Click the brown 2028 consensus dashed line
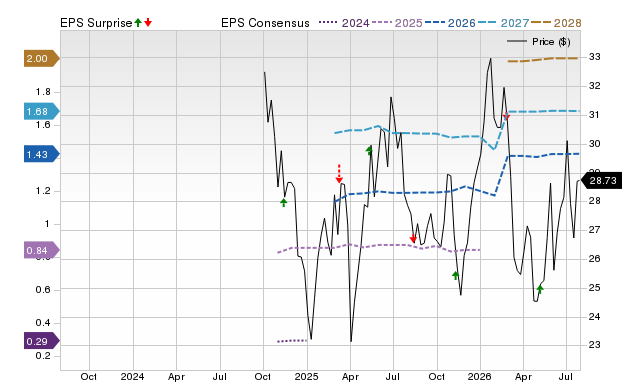Viewport: 640px width, 382px height. tap(543, 60)
